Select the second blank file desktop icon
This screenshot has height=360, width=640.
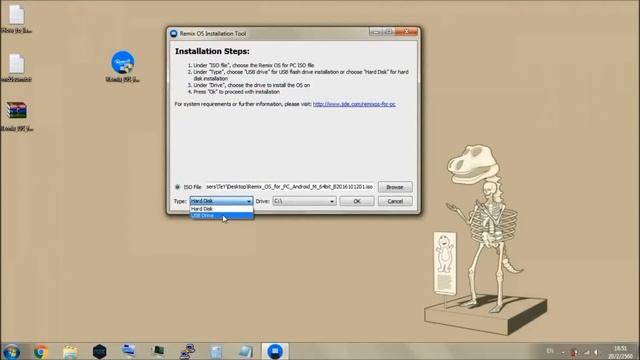click(x=17, y=67)
